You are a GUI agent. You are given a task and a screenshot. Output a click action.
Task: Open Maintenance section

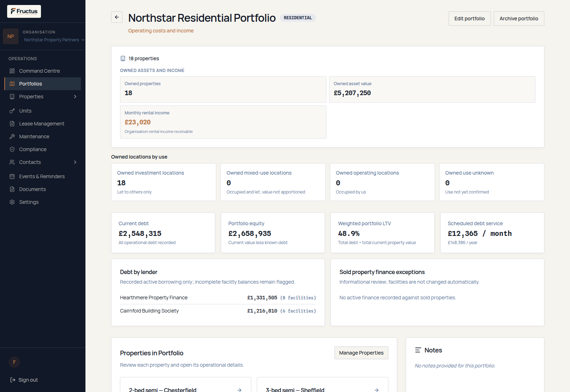click(43, 136)
